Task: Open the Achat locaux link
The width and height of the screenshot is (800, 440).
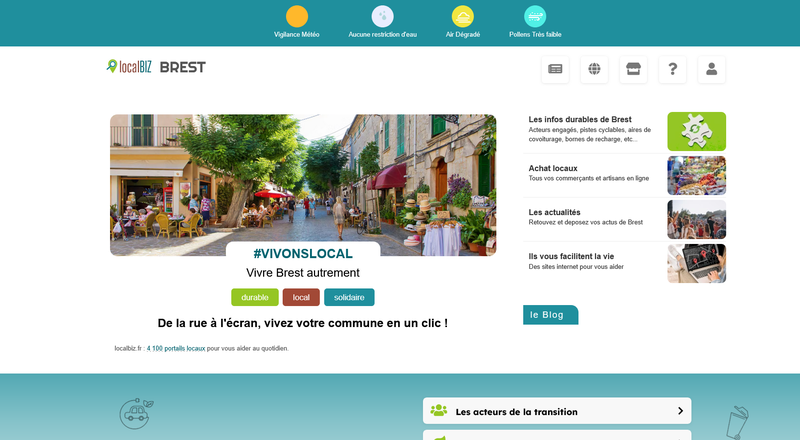Action: click(553, 168)
